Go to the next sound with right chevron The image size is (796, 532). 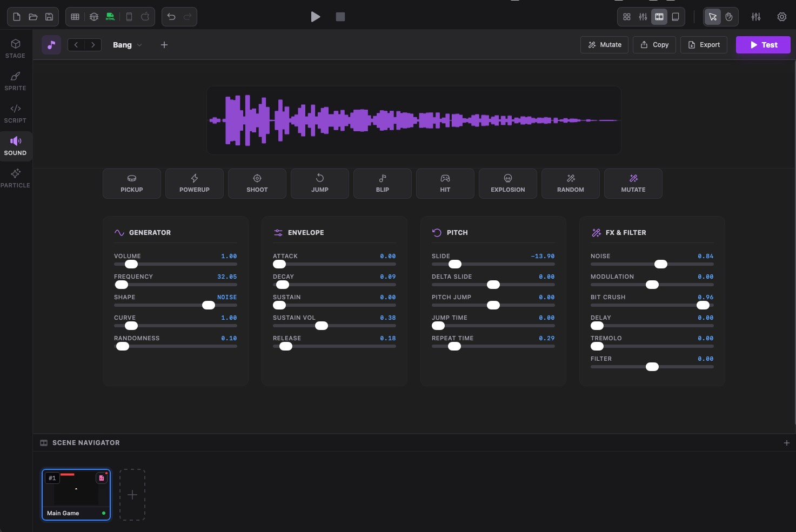point(93,45)
